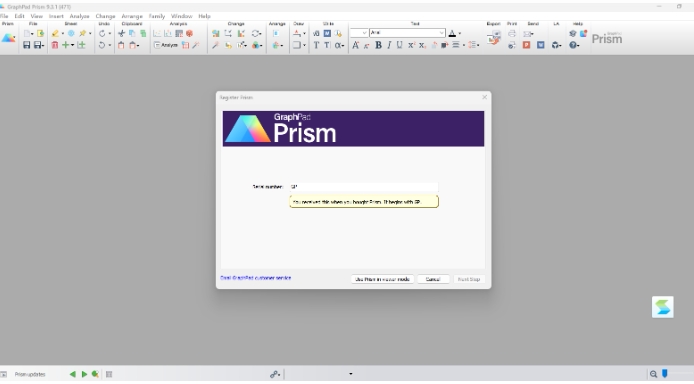Click the Text tool T icon in Write group

click(316, 45)
